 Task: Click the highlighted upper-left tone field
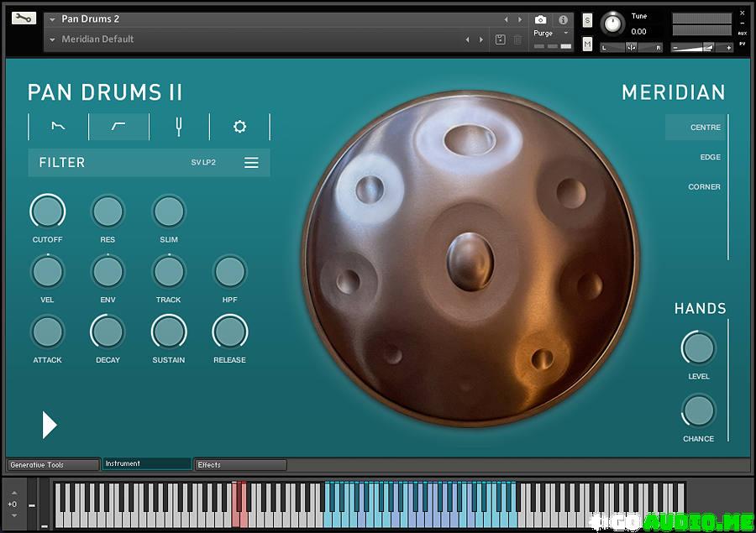tap(370, 189)
